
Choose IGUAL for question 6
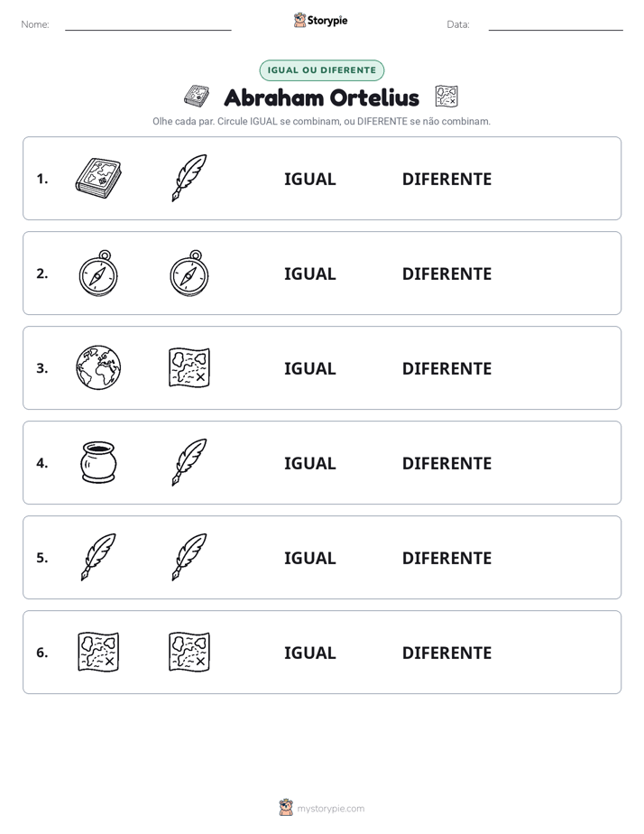pyautogui.click(x=309, y=653)
